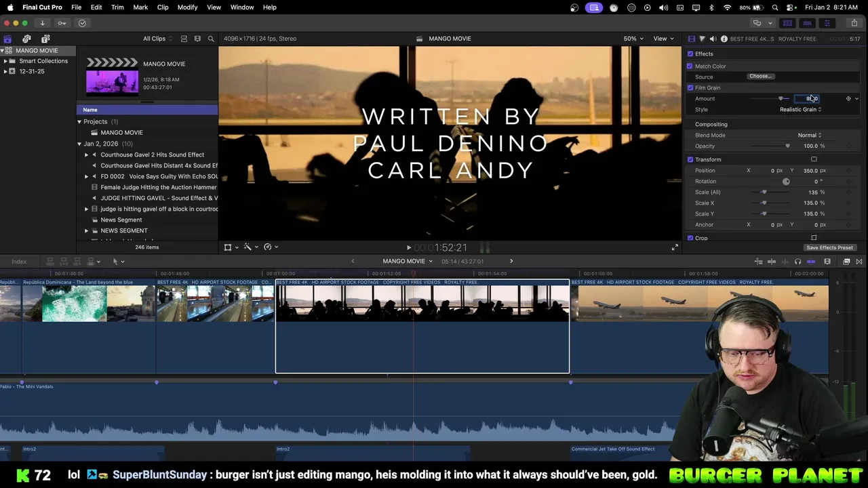
Task: Enter full screen viewer mode
Action: (674, 247)
